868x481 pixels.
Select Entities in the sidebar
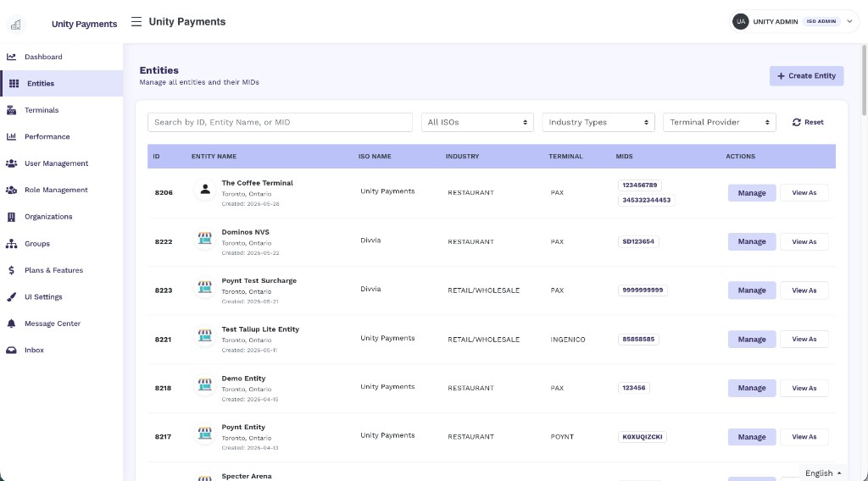click(41, 84)
